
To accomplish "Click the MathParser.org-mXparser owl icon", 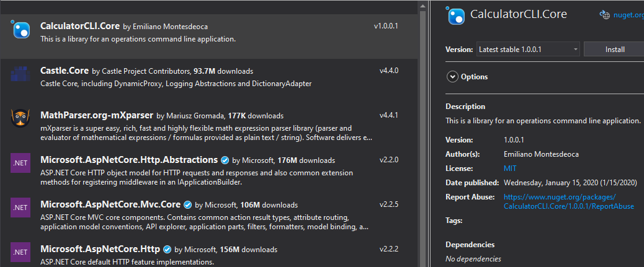I will tap(20, 118).
